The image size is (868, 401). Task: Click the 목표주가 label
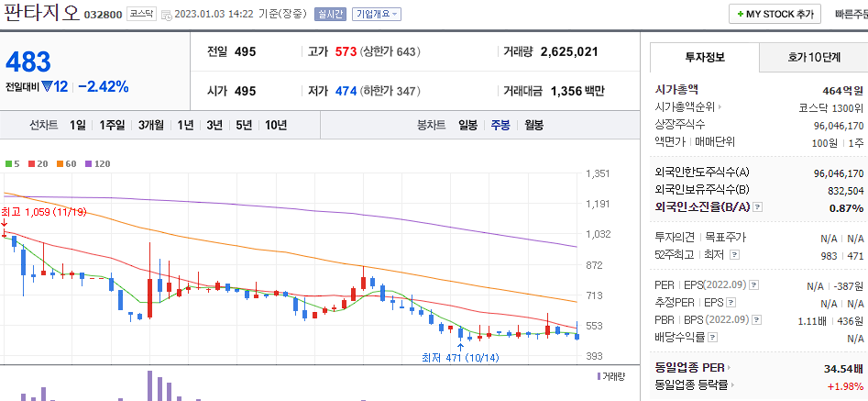pos(725,238)
